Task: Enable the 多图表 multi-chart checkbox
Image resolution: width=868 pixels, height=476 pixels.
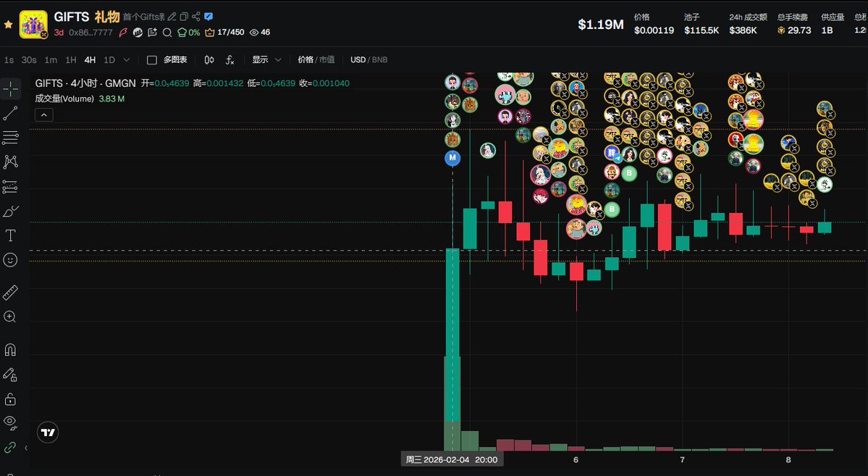Action: (x=152, y=60)
